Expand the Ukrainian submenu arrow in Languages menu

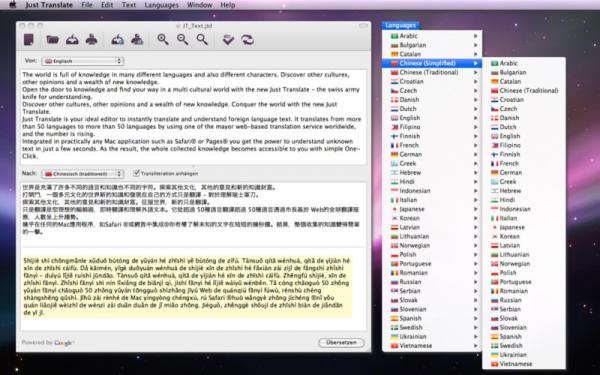click(476, 336)
